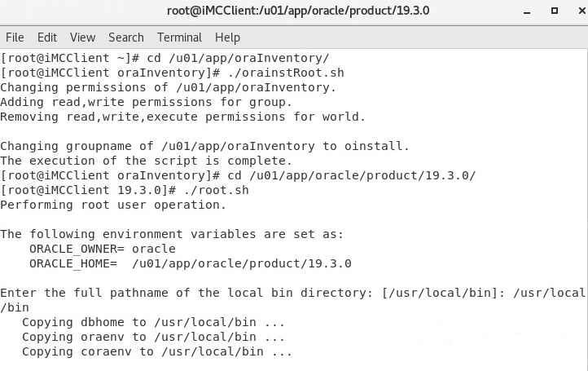
Task: Open the View menu
Action: tap(82, 38)
